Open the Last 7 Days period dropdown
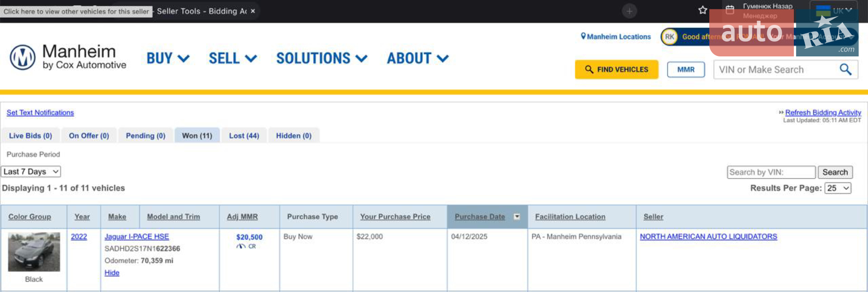This screenshot has height=292, width=868. 31,171
